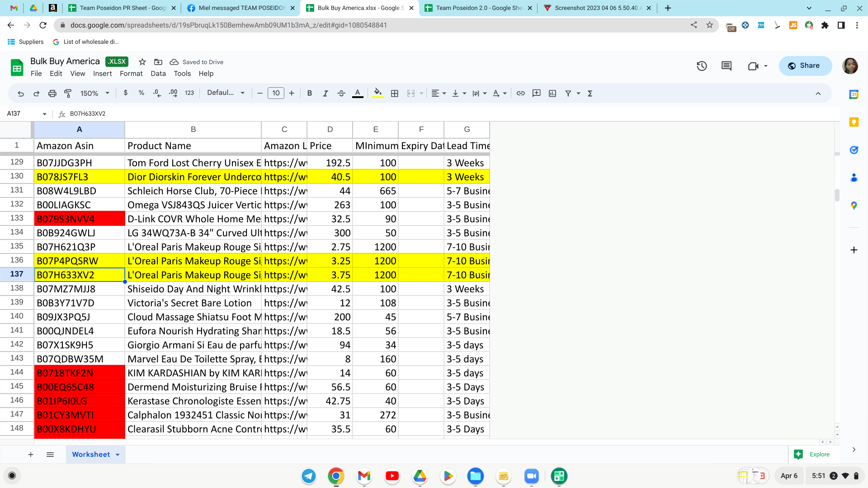Image resolution: width=868 pixels, height=488 pixels.
Task: Increase font size with plus button
Action: [x=292, y=93]
